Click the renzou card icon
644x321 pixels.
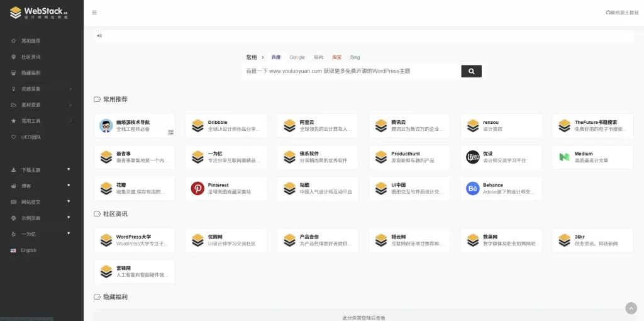click(x=473, y=126)
